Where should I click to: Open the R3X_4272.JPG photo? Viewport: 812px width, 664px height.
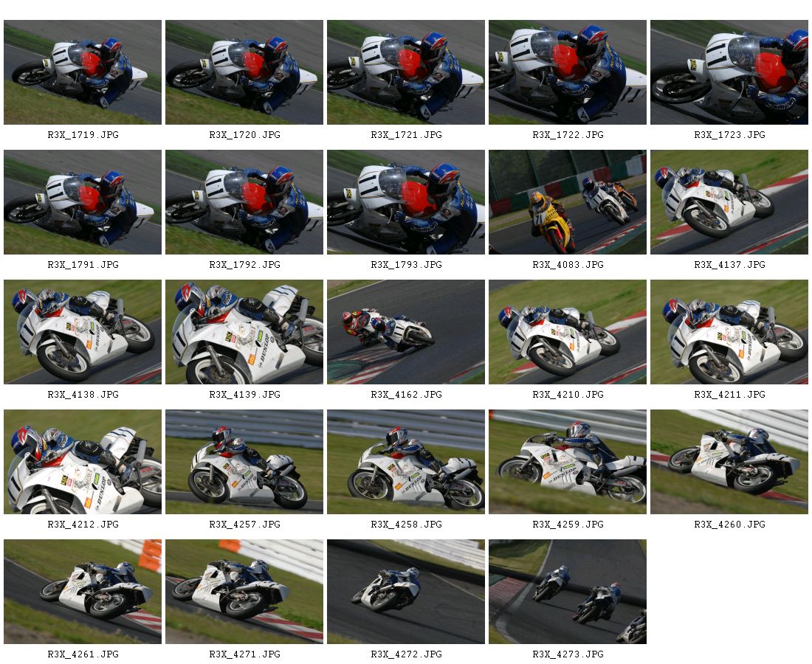click(406, 592)
